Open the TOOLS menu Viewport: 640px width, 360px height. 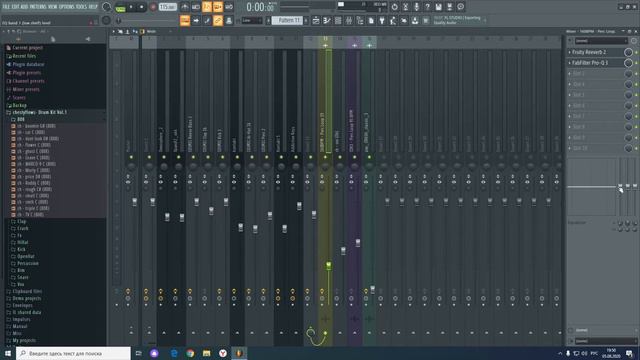81,7
